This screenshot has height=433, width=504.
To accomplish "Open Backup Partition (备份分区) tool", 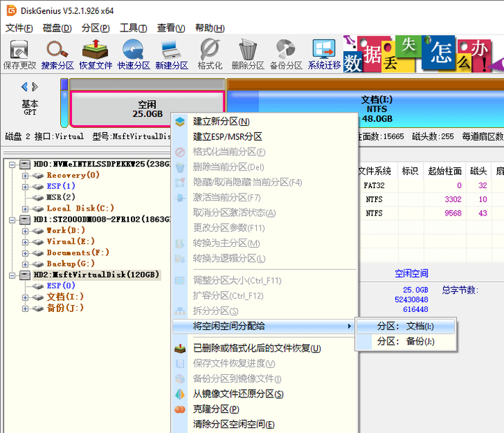I will click(x=286, y=55).
